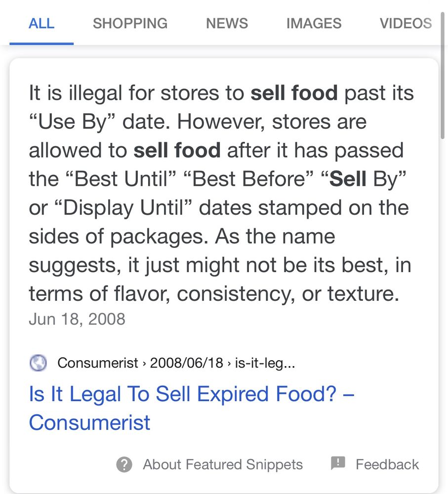Click the vertical scrollbar on the right edge

coord(443,99)
